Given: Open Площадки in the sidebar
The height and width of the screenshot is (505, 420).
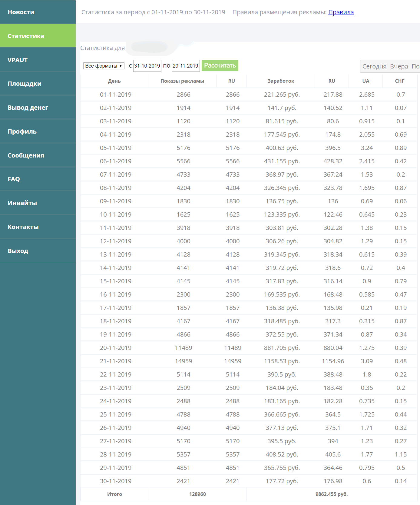Looking at the screenshot, I should (25, 84).
